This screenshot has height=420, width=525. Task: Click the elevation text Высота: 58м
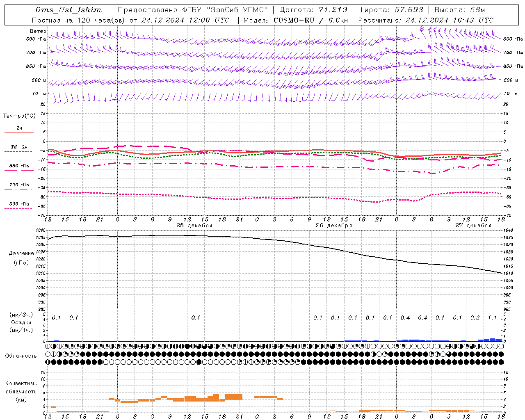pyautogui.click(x=459, y=10)
